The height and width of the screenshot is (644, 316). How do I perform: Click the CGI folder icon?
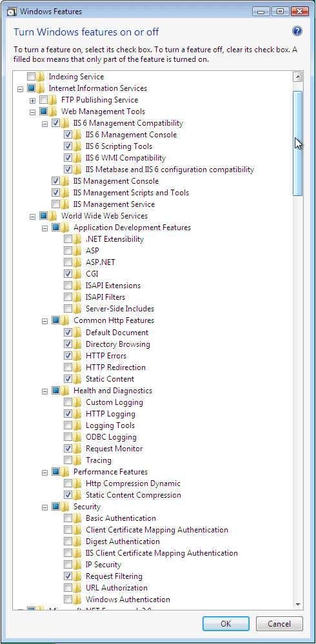click(77, 273)
